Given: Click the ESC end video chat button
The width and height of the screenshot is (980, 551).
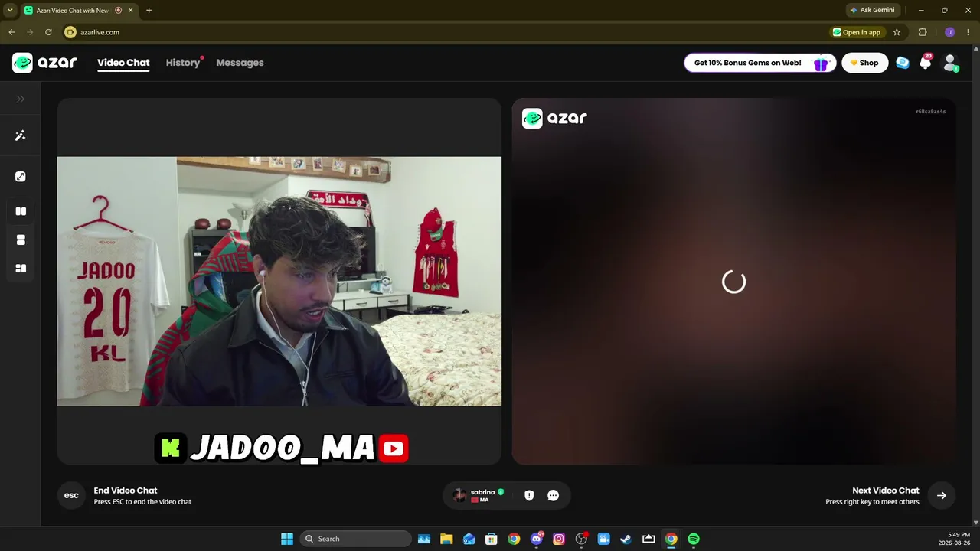Looking at the screenshot, I should pos(71,495).
